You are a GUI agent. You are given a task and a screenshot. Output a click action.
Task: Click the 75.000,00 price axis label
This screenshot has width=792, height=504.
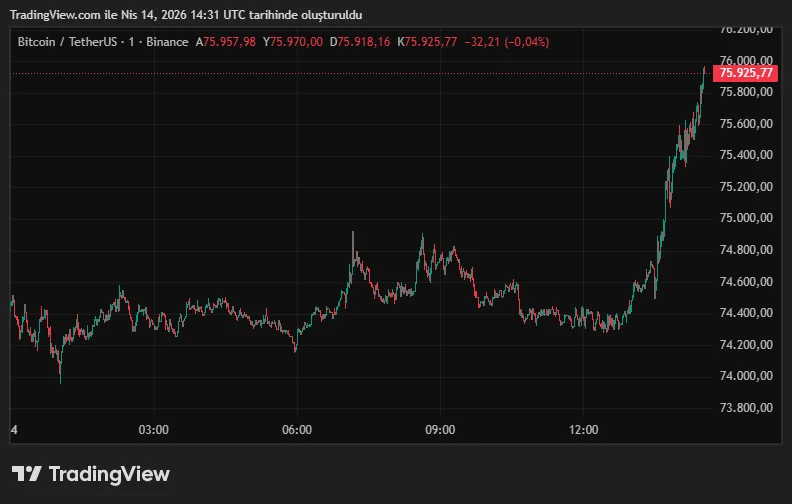pos(746,218)
